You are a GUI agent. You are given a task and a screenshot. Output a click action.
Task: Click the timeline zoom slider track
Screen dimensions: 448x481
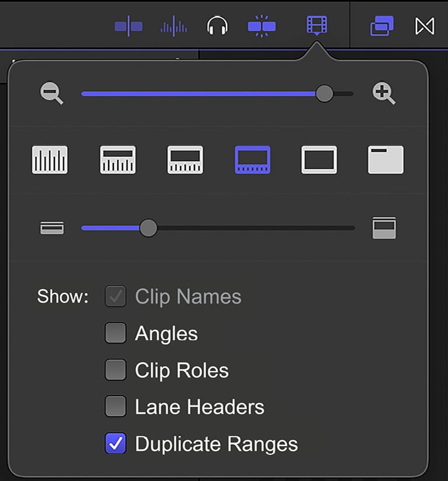pos(217,94)
